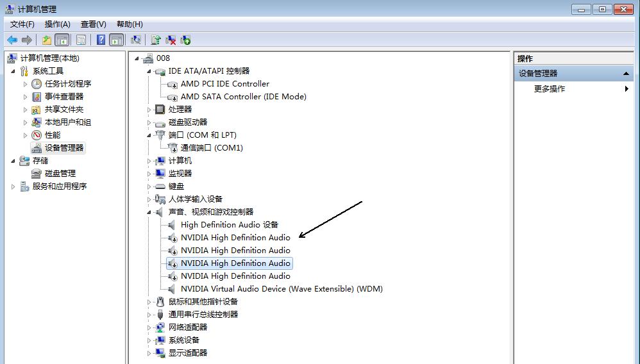Select 磁盘管理 under 存储

coord(60,174)
